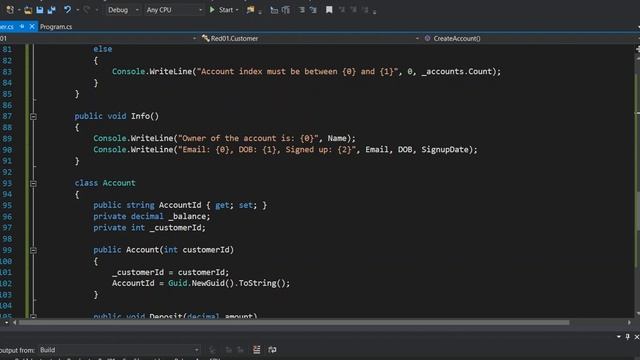The height and width of the screenshot is (360, 640).
Task: Click the Previous Bookmark icon
Action: pyautogui.click(x=342, y=10)
